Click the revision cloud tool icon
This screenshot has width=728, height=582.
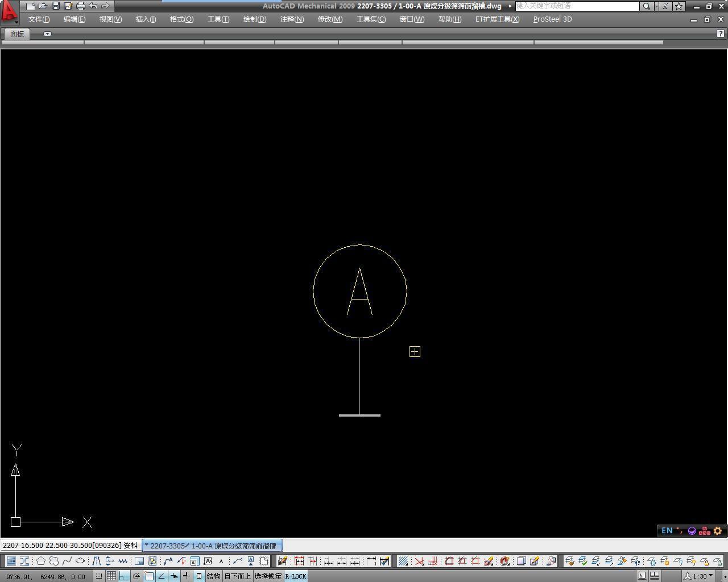pos(54,561)
